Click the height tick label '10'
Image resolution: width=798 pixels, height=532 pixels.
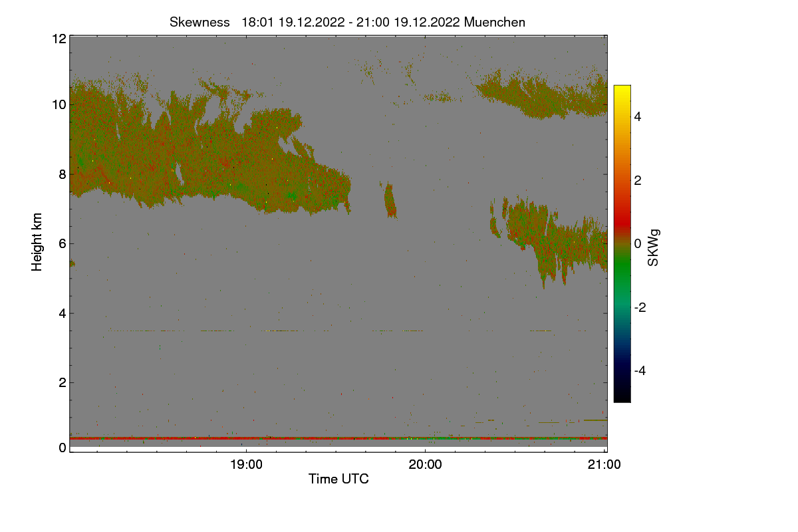[59, 104]
